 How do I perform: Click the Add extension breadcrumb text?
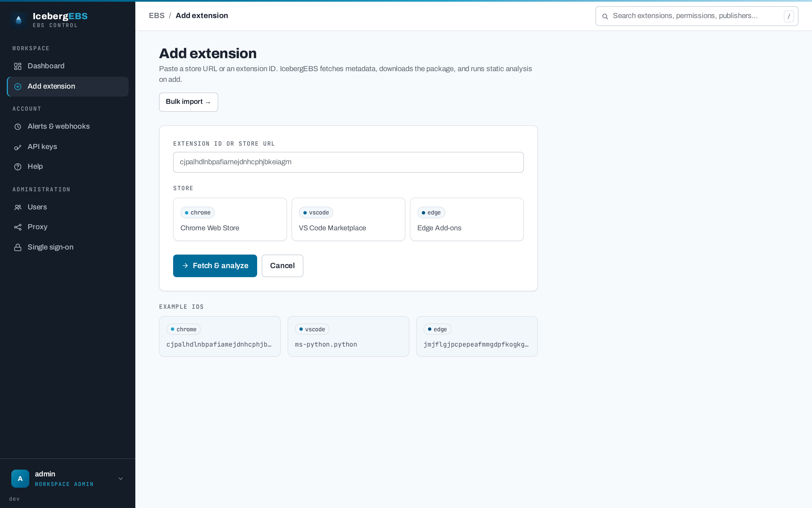(x=202, y=16)
